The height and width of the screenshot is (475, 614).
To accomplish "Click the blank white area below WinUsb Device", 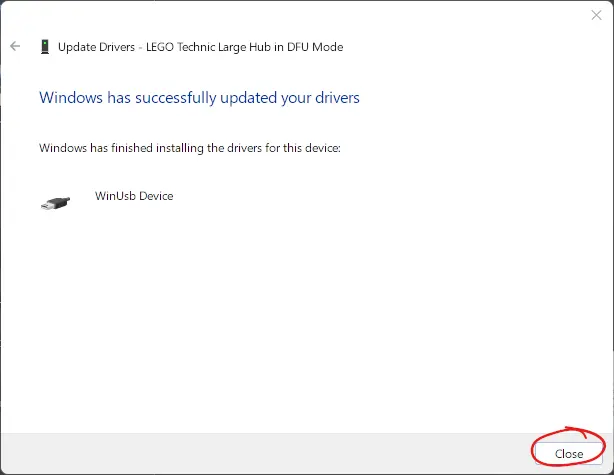I will coord(300,320).
